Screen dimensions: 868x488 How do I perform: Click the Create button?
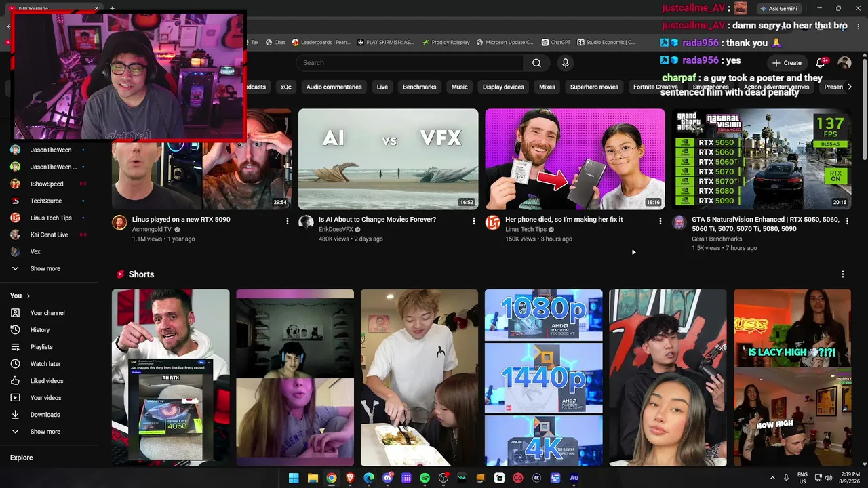click(x=787, y=63)
